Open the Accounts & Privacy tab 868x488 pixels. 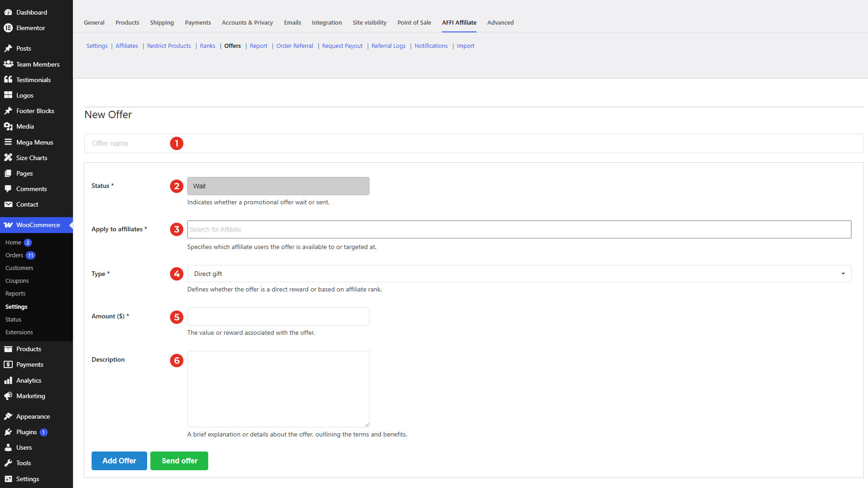[x=247, y=22]
